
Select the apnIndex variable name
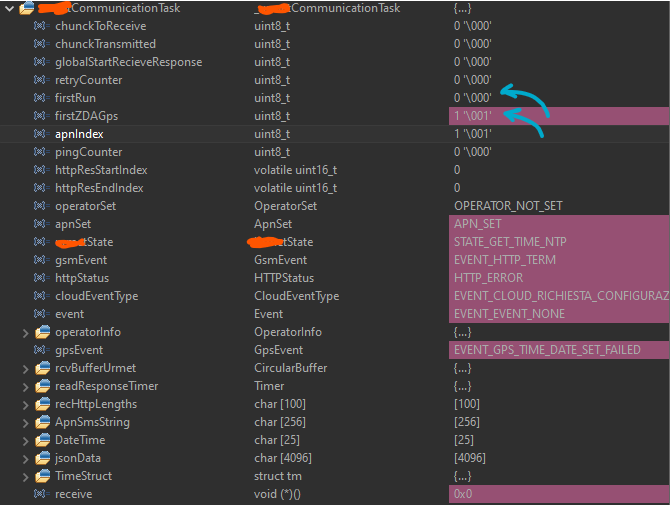(x=79, y=134)
